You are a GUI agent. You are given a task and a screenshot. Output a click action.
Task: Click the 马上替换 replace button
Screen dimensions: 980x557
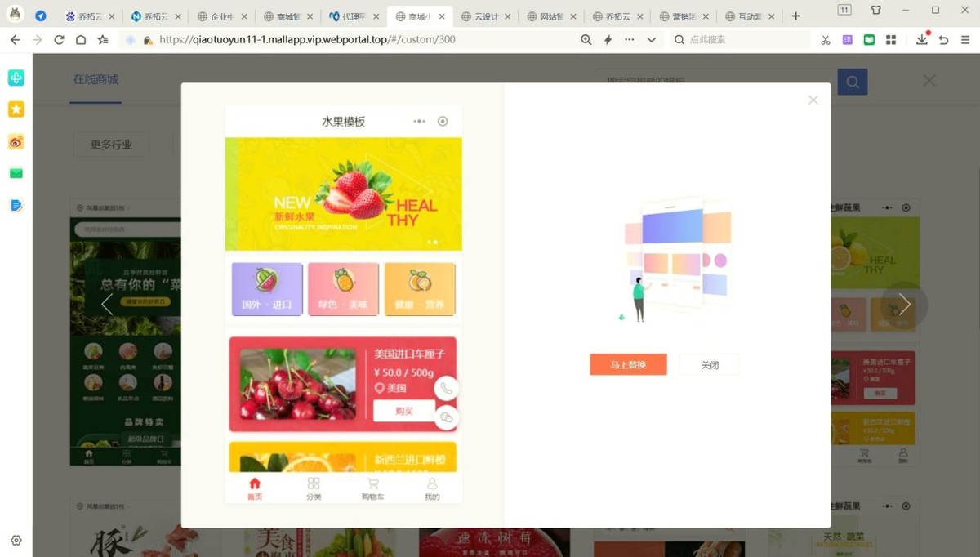click(627, 364)
